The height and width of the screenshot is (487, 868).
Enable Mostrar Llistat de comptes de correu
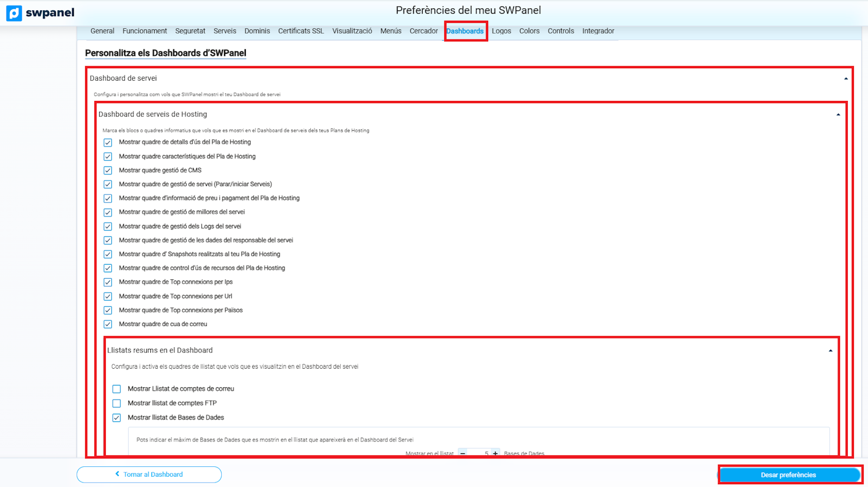click(117, 389)
